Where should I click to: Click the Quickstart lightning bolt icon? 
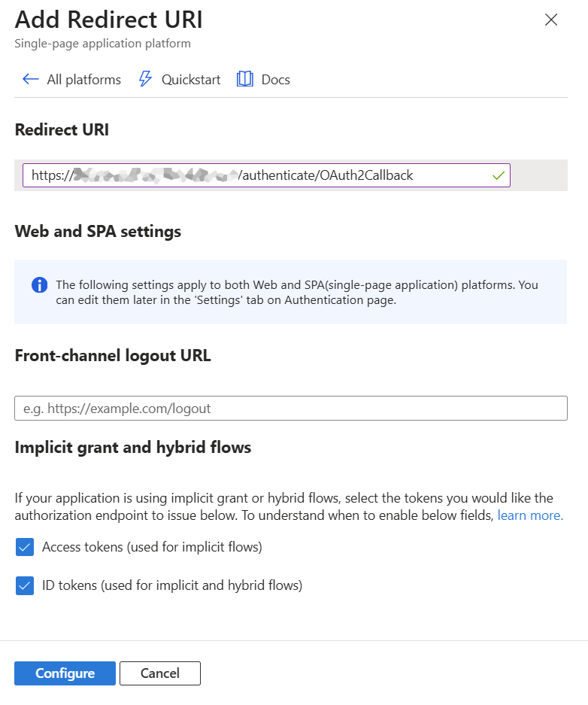(x=146, y=79)
